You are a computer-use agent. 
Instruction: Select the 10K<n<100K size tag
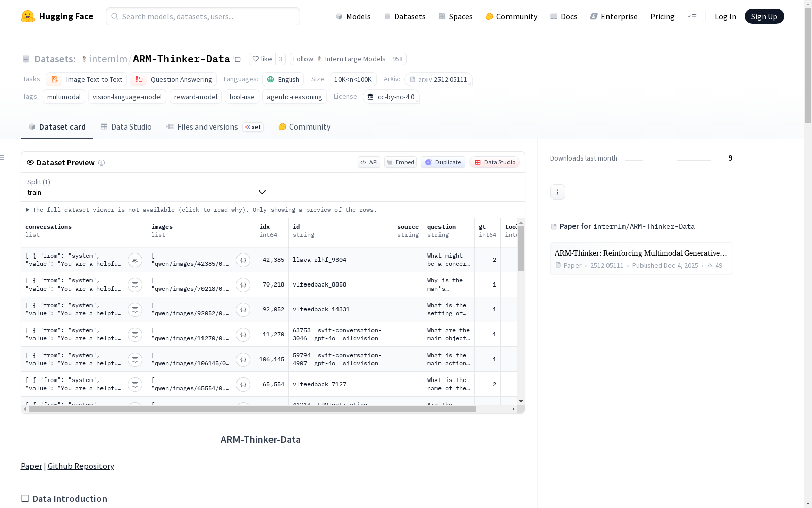[353, 79]
